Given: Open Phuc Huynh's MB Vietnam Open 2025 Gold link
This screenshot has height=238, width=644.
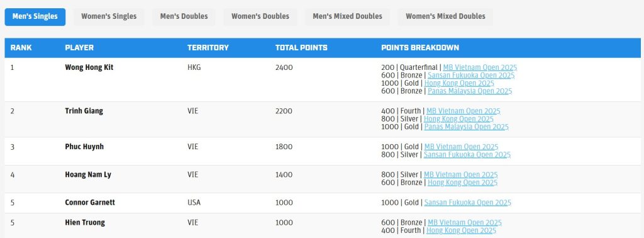Looking at the screenshot, I should (461, 147).
